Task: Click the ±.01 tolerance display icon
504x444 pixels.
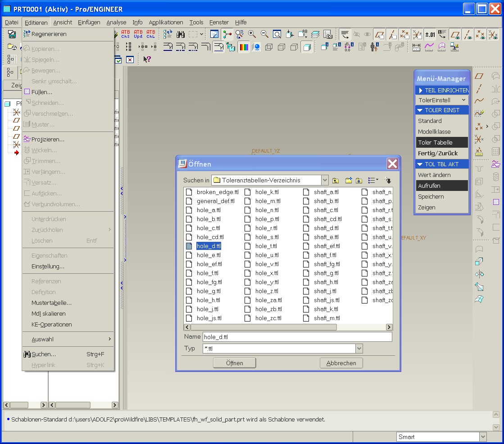Action: point(430,34)
